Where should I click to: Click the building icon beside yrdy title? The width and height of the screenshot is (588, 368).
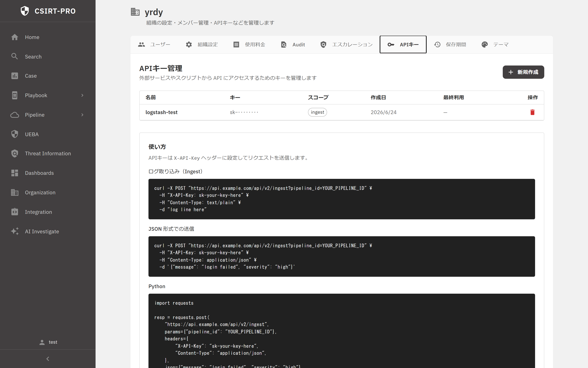tap(135, 12)
